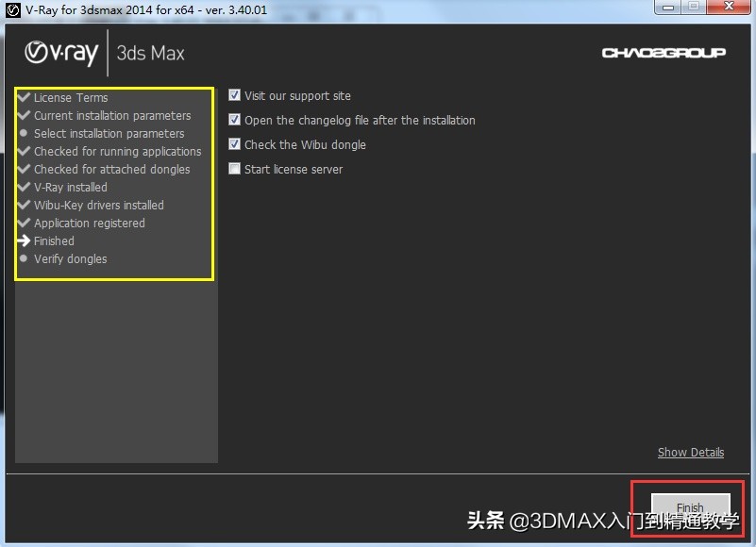Click the bullet icon beside Verify dongles
The height and width of the screenshot is (547, 756).
click(24, 258)
